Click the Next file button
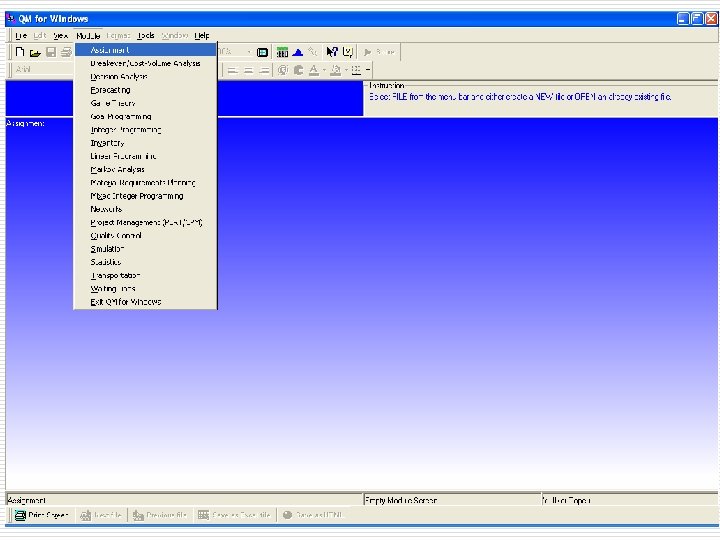 101,515
